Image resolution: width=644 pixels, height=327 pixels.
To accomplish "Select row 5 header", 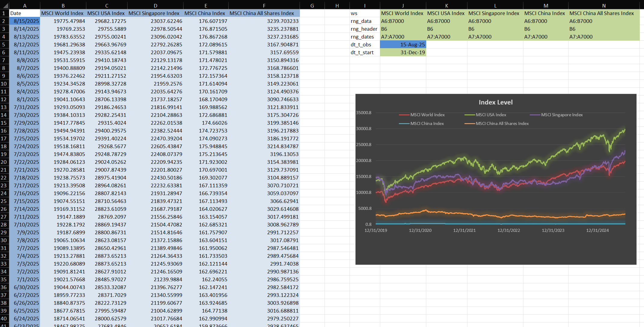I will pyautogui.click(x=4, y=45).
